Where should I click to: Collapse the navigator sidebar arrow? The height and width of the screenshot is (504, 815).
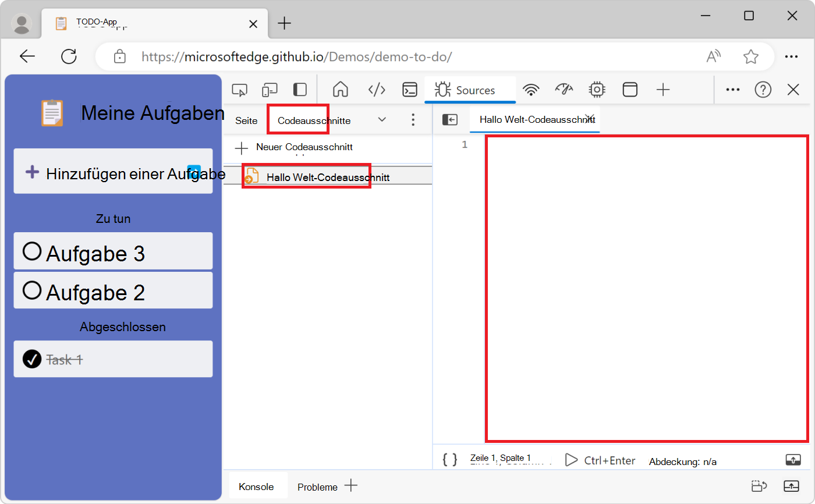pyautogui.click(x=449, y=119)
